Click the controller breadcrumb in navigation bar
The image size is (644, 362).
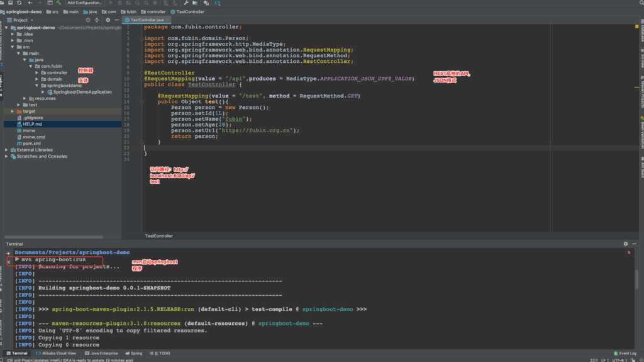click(x=153, y=12)
